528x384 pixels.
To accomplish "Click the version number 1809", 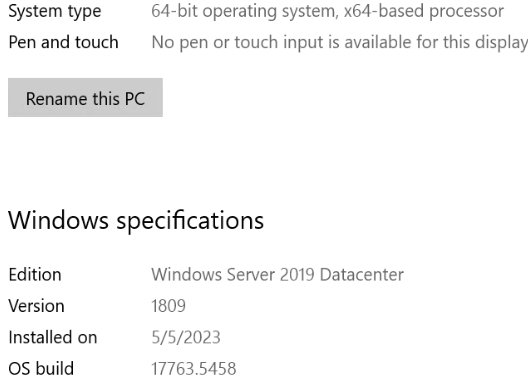I will (168, 306).
